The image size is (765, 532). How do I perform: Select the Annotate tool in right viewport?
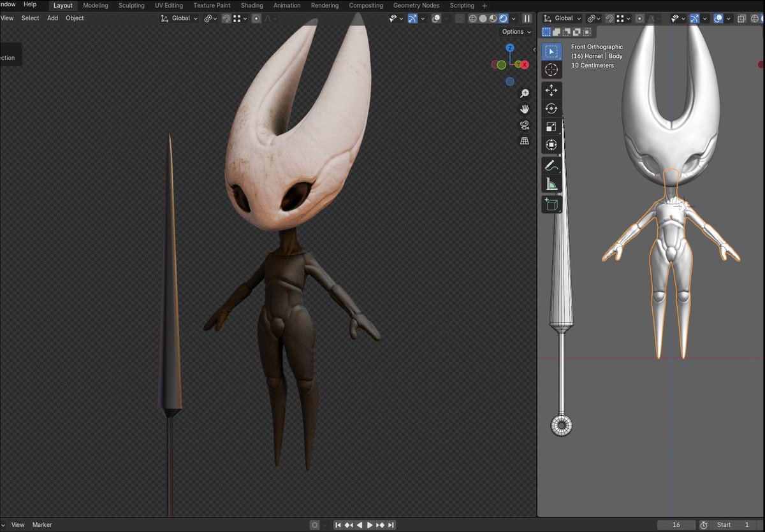coord(551,166)
